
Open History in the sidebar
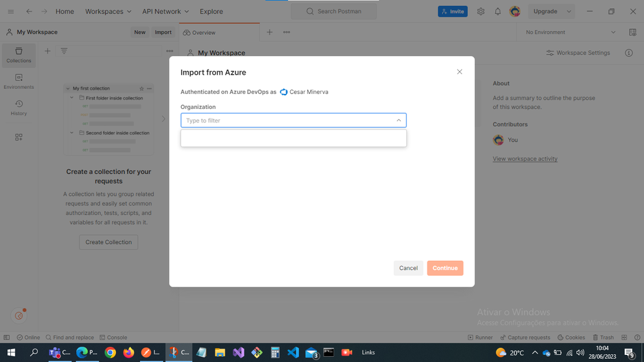coord(19,108)
